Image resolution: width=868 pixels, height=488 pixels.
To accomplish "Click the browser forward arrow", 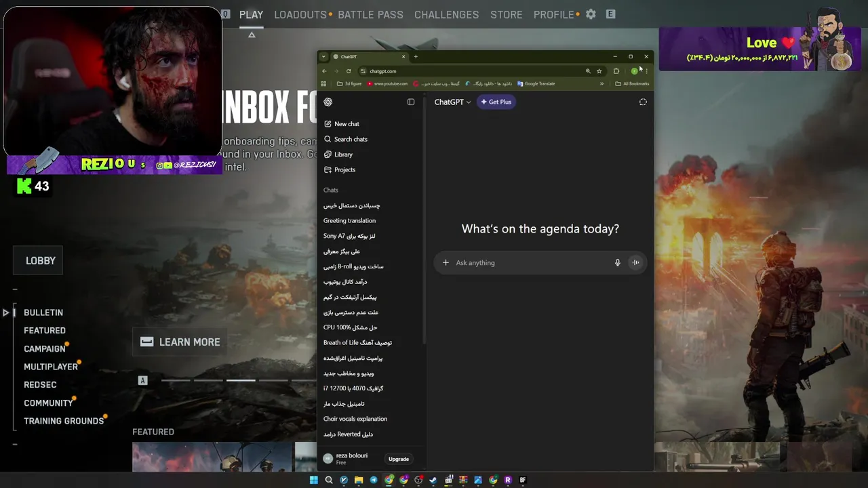I will point(336,71).
